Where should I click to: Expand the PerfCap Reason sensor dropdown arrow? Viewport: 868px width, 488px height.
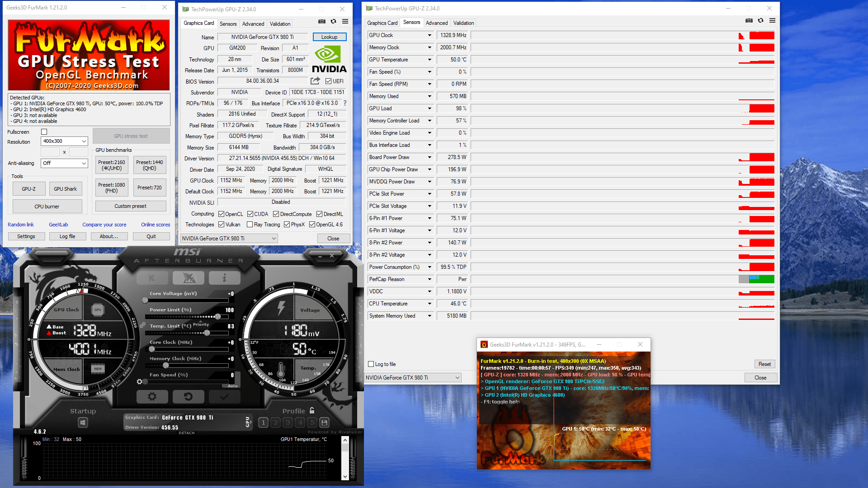coord(429,279)
